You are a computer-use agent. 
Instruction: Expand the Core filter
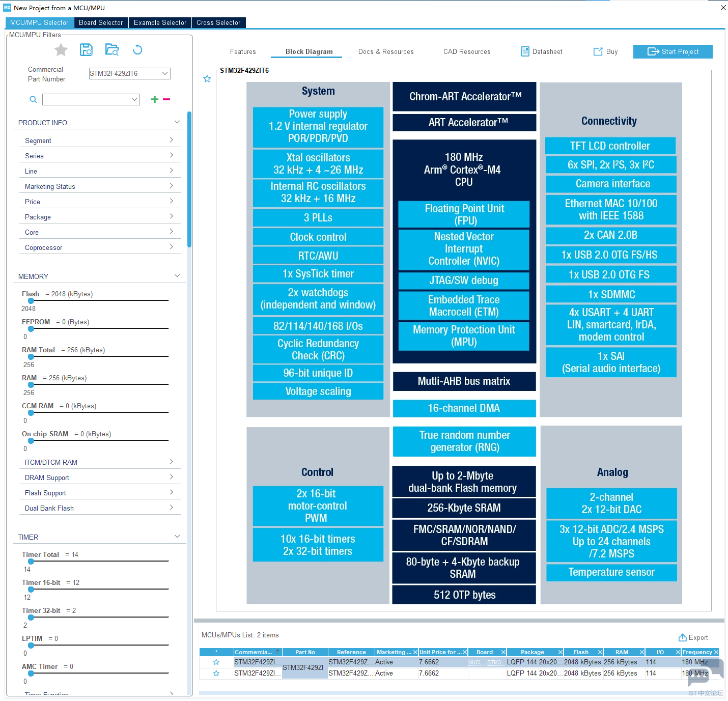(171, 232)
